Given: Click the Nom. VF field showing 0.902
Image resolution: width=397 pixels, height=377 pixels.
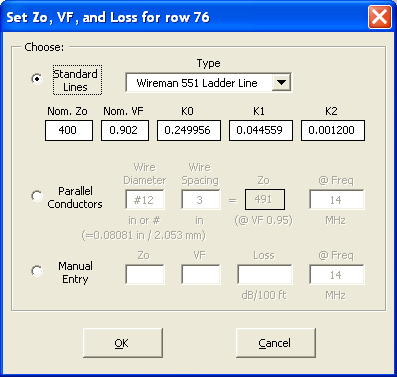Looking at the screenshot, I should click(125, 130).
